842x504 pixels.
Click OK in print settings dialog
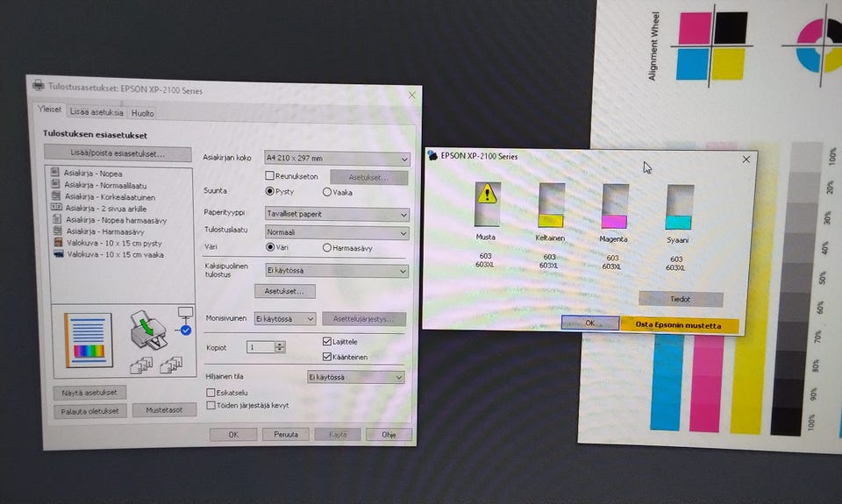(x=233, y=434)
